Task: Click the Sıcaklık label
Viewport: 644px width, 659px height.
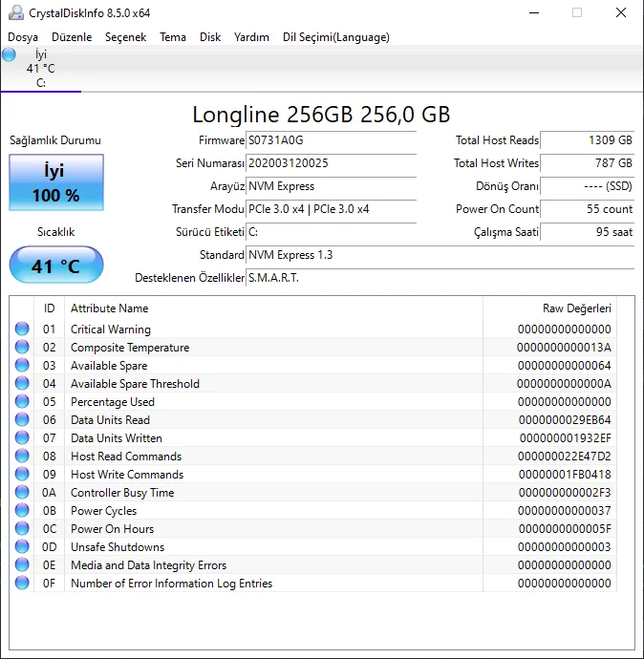Action: tap(56, 232)
